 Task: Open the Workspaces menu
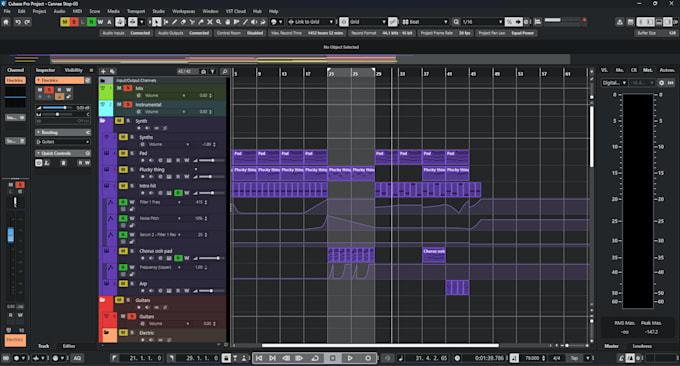click(x=183, y=11)
